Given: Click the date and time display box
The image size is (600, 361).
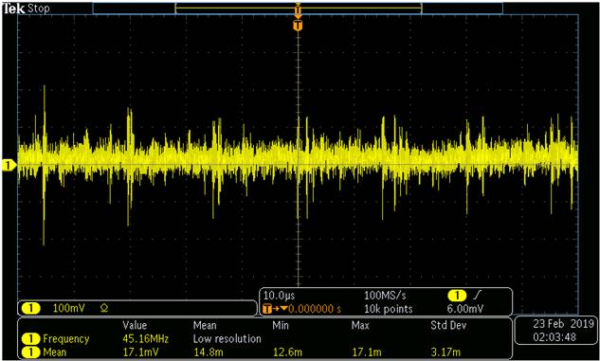Looking at the screenshot, I should click(x=556, y=330).
